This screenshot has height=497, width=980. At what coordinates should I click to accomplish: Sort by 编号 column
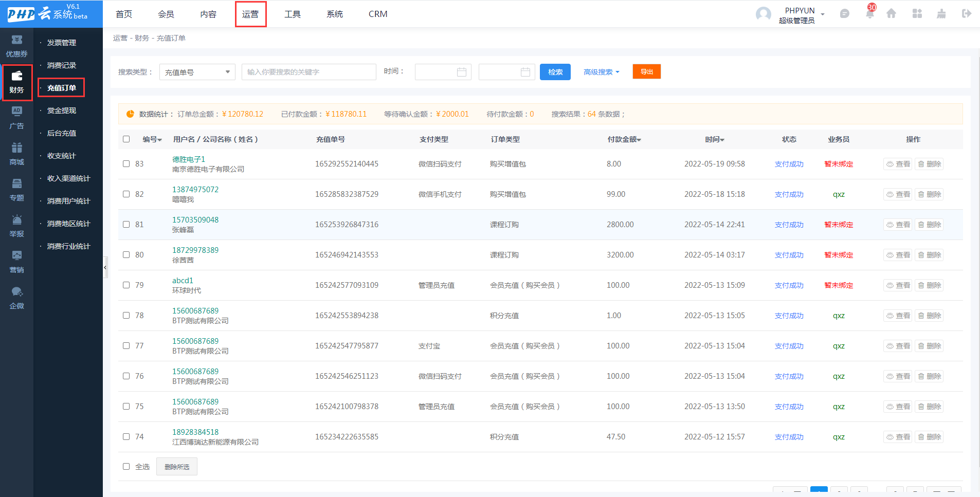pos(152,139)
